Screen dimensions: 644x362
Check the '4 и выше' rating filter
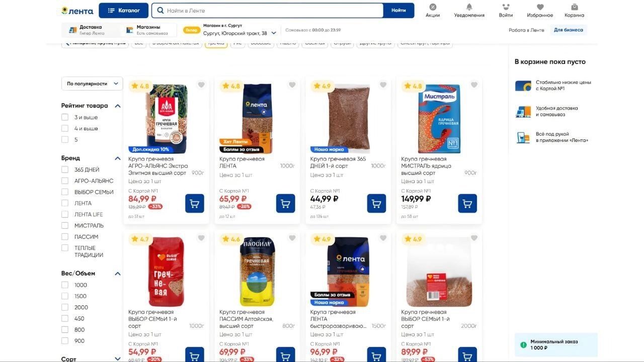pos(65,128)
